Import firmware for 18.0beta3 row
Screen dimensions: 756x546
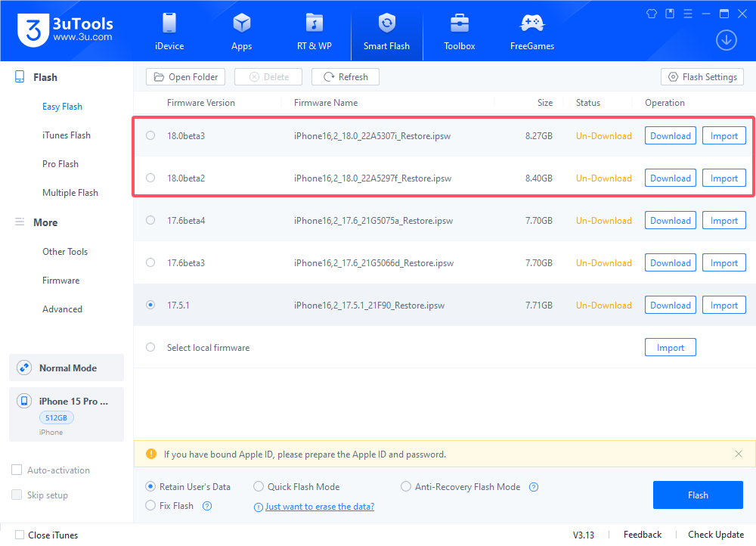point(724,136)
